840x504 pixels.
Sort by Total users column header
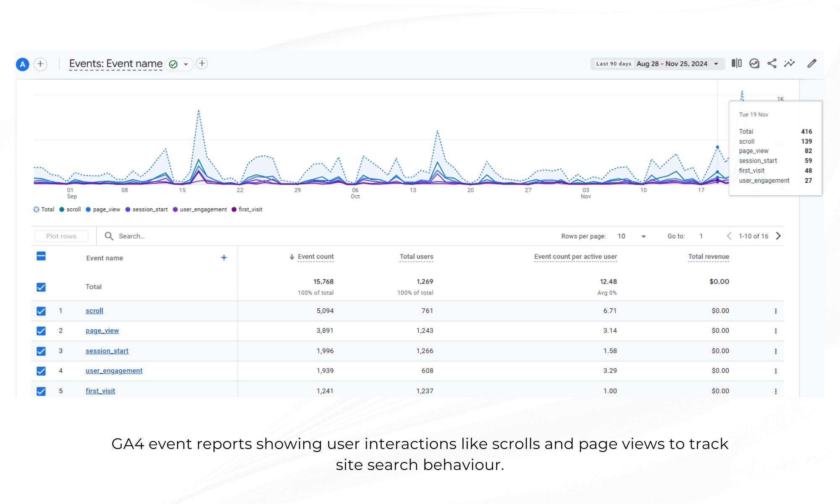[x=416, y=257]
